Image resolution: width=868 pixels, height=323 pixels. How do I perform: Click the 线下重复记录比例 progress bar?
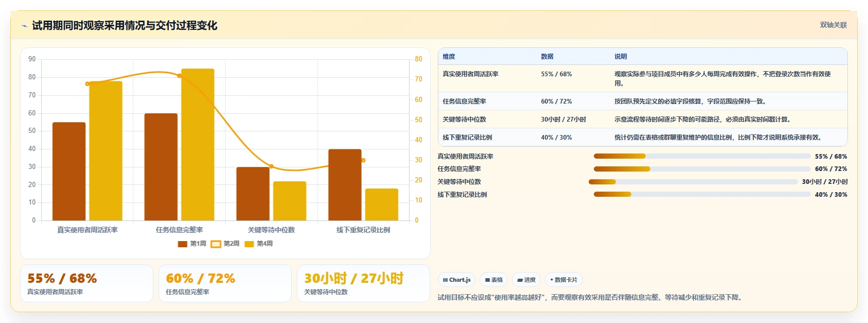pyautogui.click(x=702, y=194)
